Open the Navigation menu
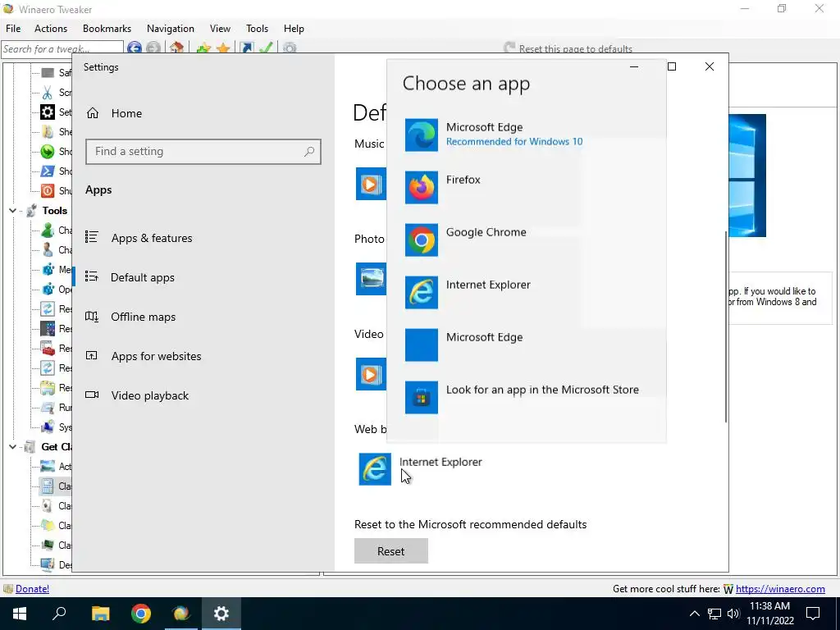The height and width of the screenshot is (630, 840). (171, 29)
